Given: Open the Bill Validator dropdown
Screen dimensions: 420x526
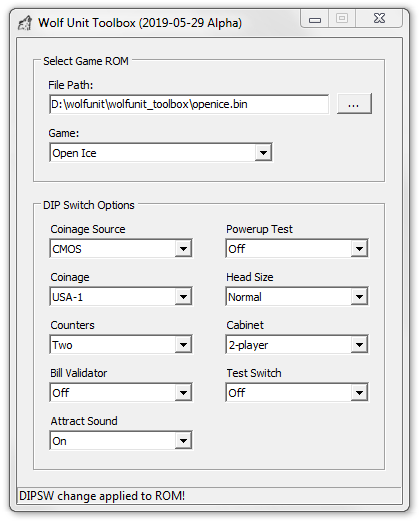Looking at the screenshot, I should [121, 392].
